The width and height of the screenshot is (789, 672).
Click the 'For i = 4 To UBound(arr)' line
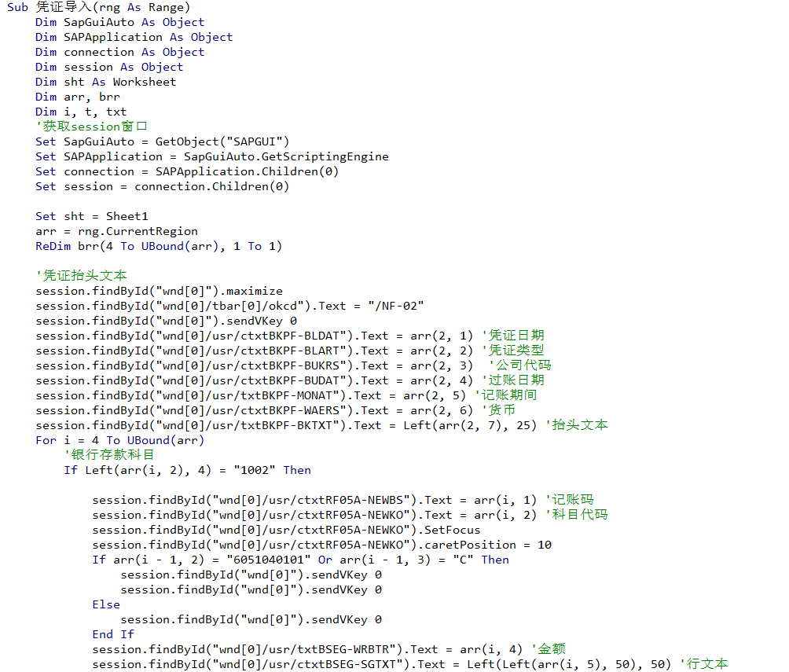[x=119, y=440]
